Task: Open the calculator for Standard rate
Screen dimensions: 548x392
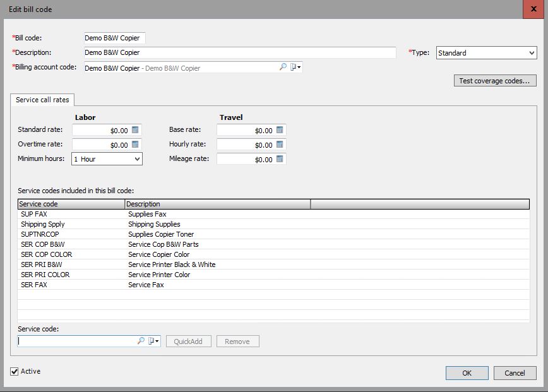Action: [134, 129]
